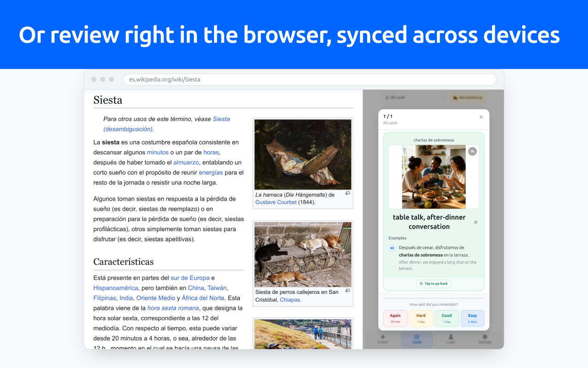Open the Settings tab
The width and height of the screenshot is (588, 368).
[x=485, y=339]
